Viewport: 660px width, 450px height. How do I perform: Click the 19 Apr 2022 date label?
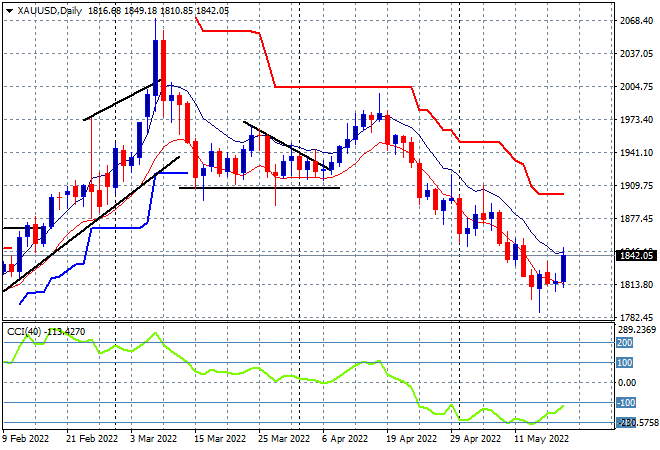tap(411, 439)
